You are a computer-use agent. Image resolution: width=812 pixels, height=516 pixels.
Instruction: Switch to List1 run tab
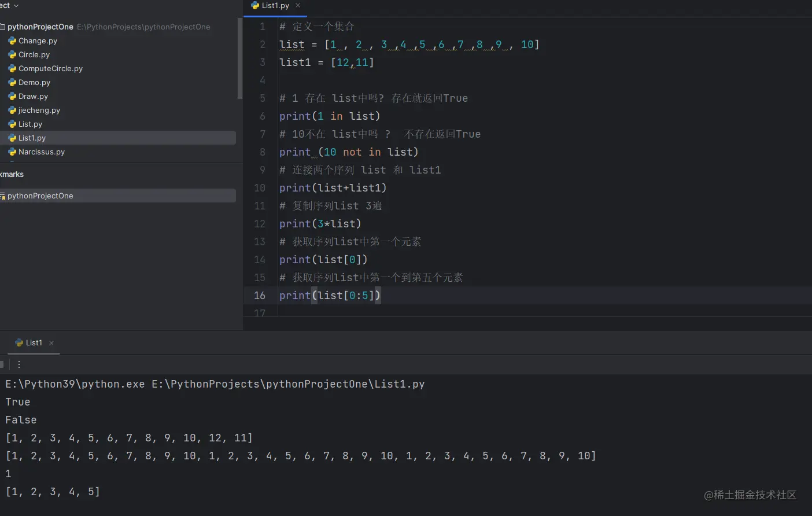(x=34, y=343)
